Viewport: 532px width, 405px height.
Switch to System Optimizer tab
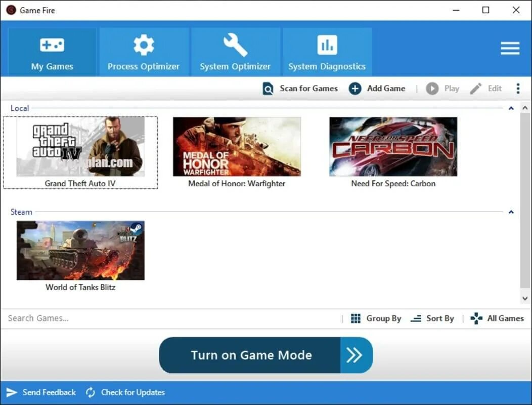[236, 52]
